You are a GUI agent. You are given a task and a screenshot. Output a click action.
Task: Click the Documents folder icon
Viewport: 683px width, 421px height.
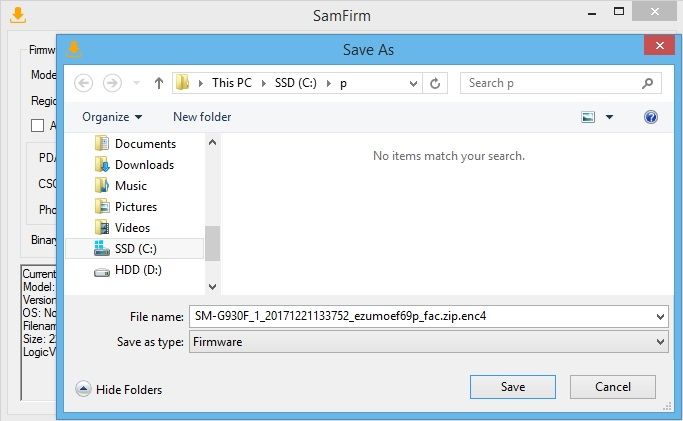101,143
